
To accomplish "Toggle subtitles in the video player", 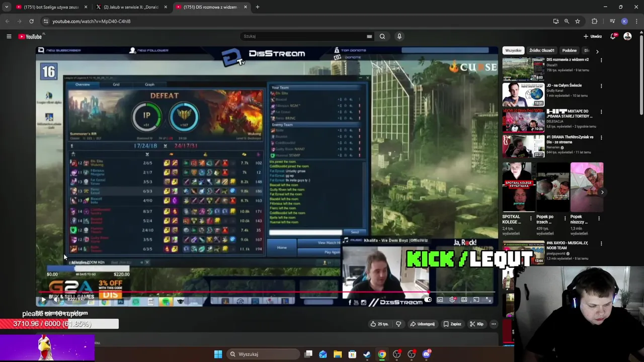I will point(440,300).
